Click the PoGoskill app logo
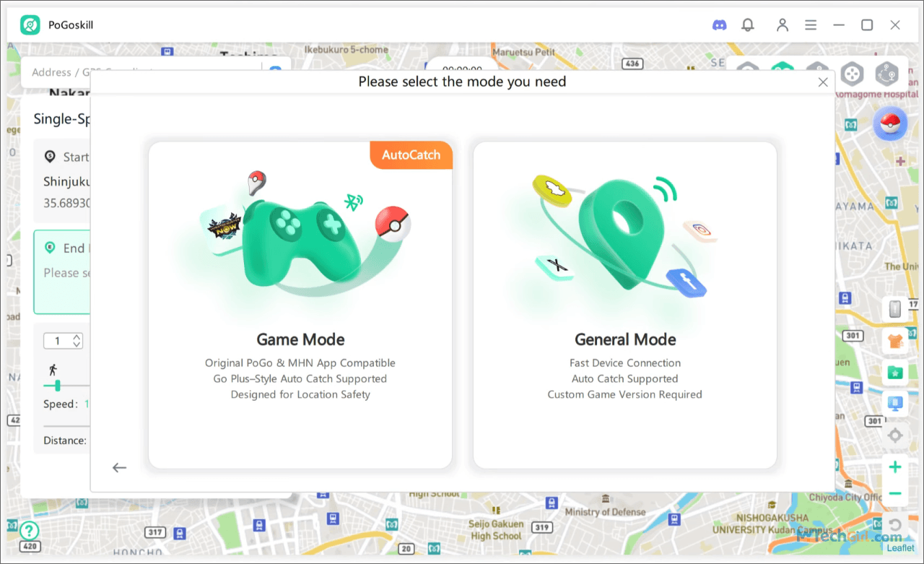 click(x=30, y=25)
